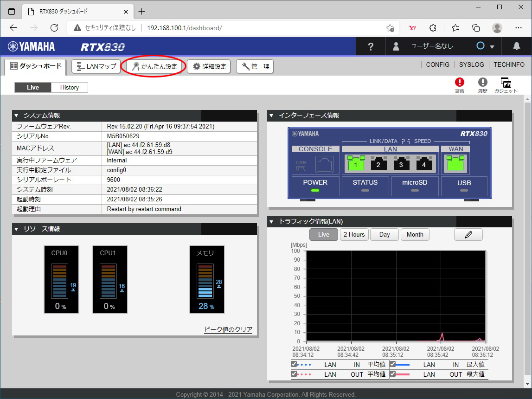
Task: Collapse the リソース情報 panel
Action: click(x=16, y=229)
